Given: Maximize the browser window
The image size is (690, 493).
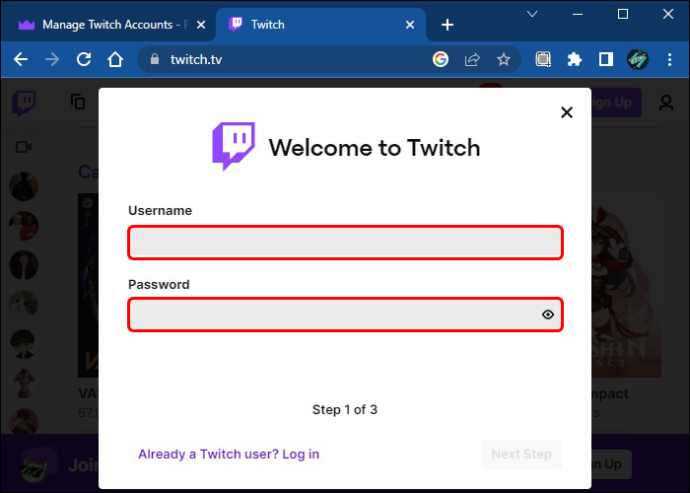Looking at the screenshot, I should [623, 14].
